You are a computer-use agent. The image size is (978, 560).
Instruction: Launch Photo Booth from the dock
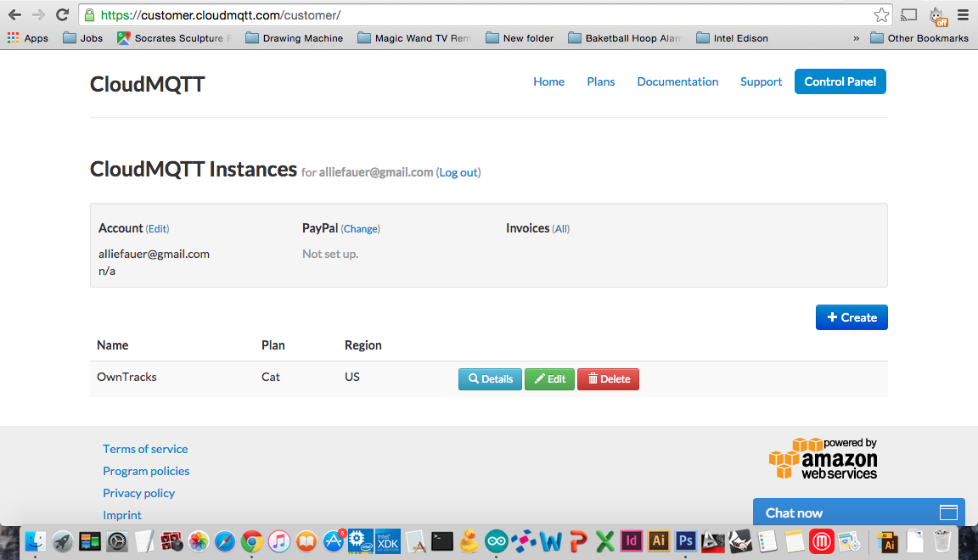171,541
